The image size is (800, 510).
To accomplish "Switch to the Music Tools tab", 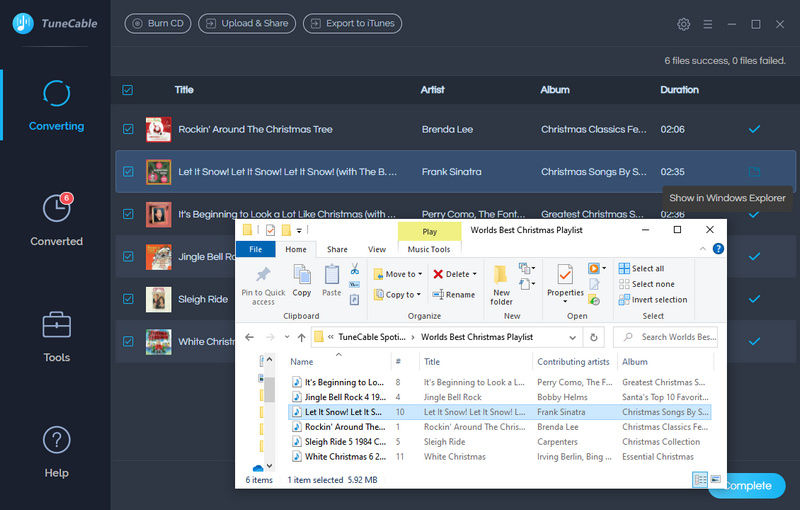I will click(429, 249).
